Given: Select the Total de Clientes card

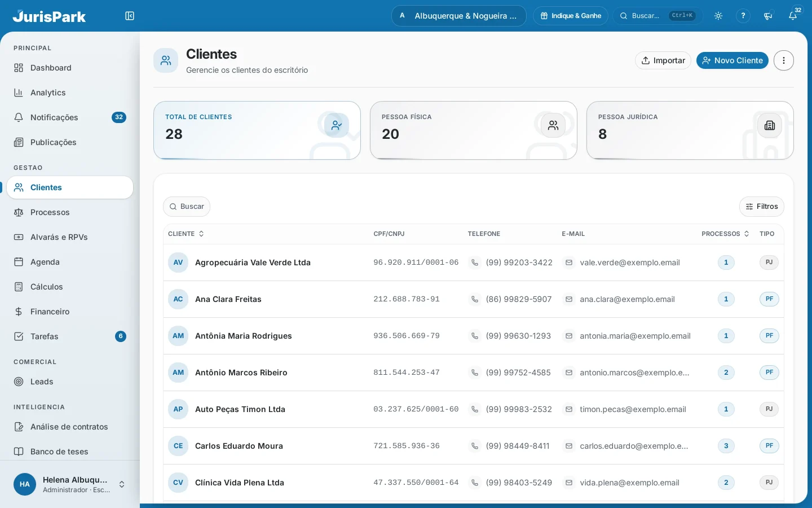Looking at the screenshot, I should tap(257, 130).
